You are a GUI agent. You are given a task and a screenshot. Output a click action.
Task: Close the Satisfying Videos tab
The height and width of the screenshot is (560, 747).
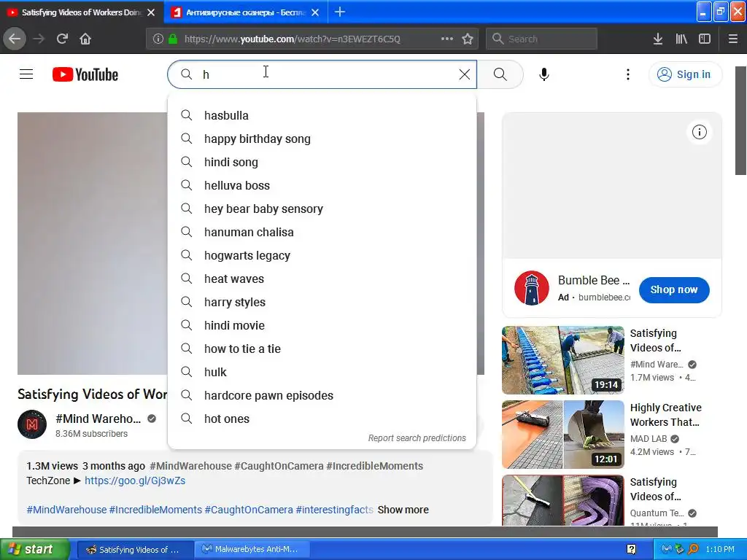151,12
